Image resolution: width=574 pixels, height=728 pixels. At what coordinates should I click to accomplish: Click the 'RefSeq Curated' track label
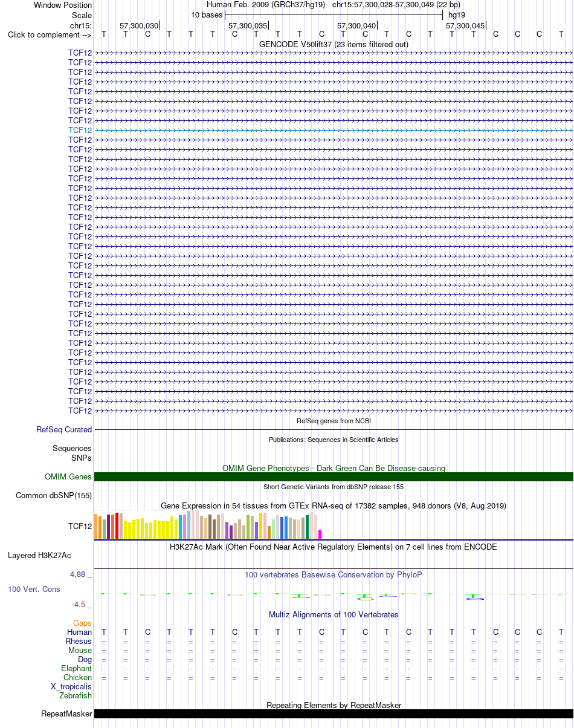coord(64,430)
